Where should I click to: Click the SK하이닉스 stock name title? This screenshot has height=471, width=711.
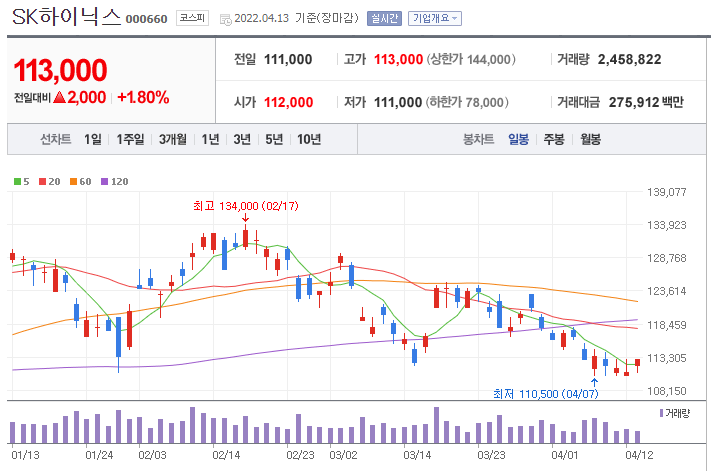67,17
